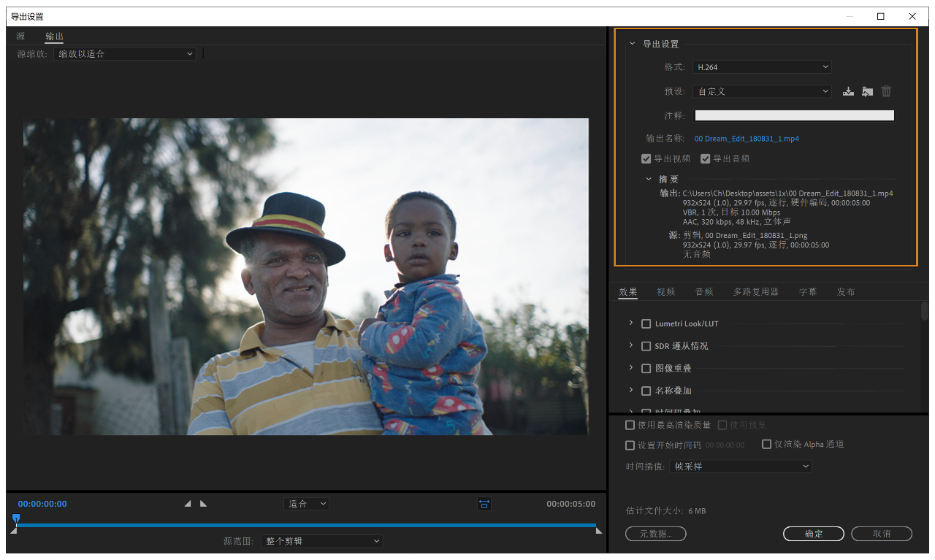Click the 确定 button
This screenshot has width=935, height=560.
point(814,534)
